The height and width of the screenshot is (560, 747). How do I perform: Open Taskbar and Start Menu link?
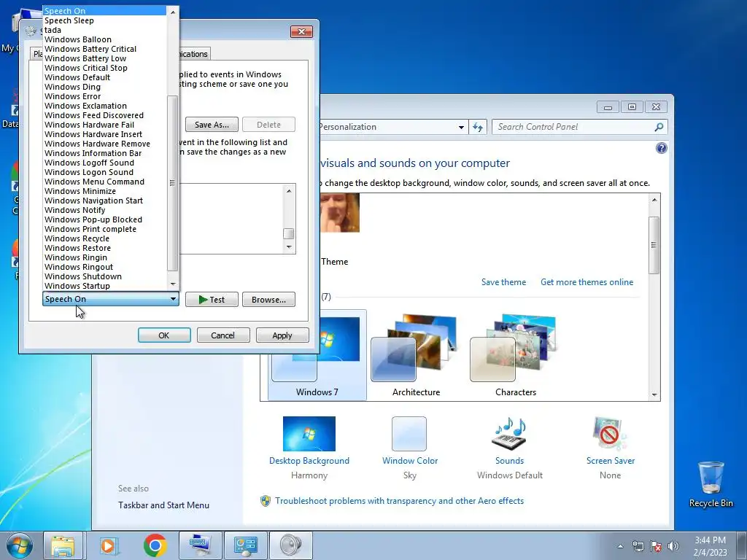tap(164, 505)
